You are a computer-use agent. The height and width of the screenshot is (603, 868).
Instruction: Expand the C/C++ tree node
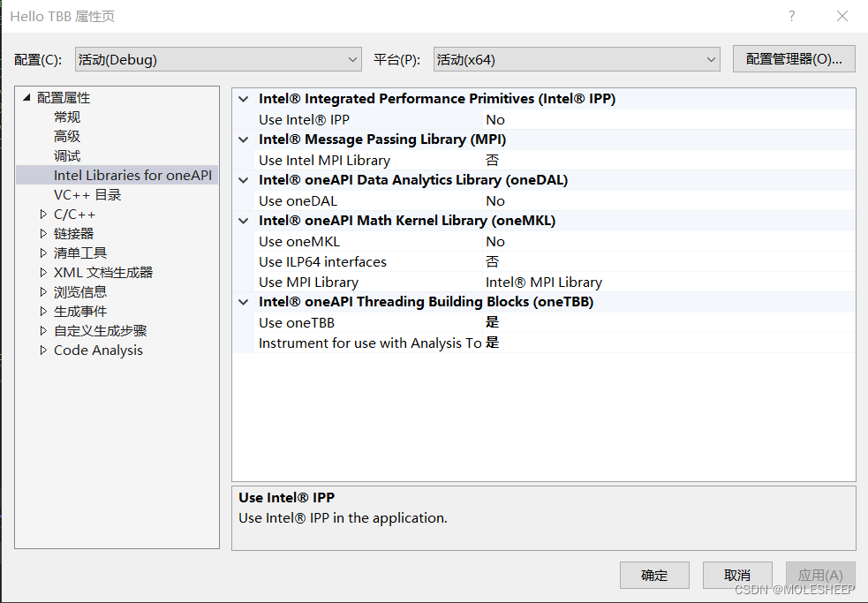pyautogui.click(x=42, y=214)
